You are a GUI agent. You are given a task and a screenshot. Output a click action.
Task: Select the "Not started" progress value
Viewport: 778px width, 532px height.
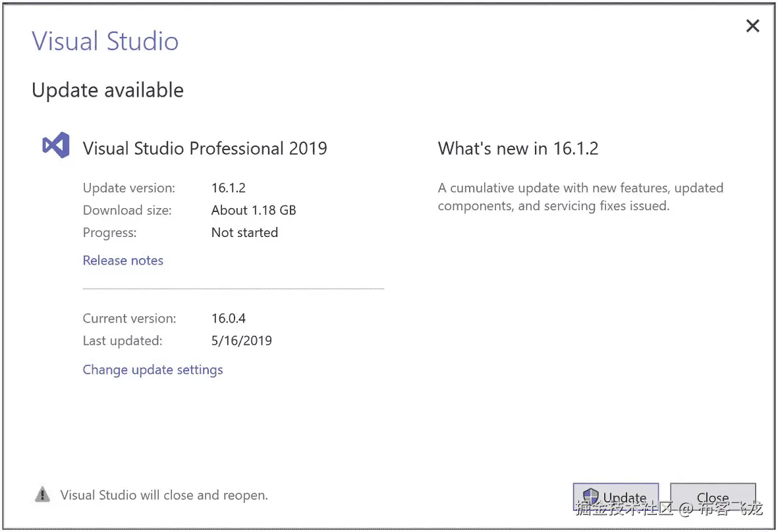[244, 232]
